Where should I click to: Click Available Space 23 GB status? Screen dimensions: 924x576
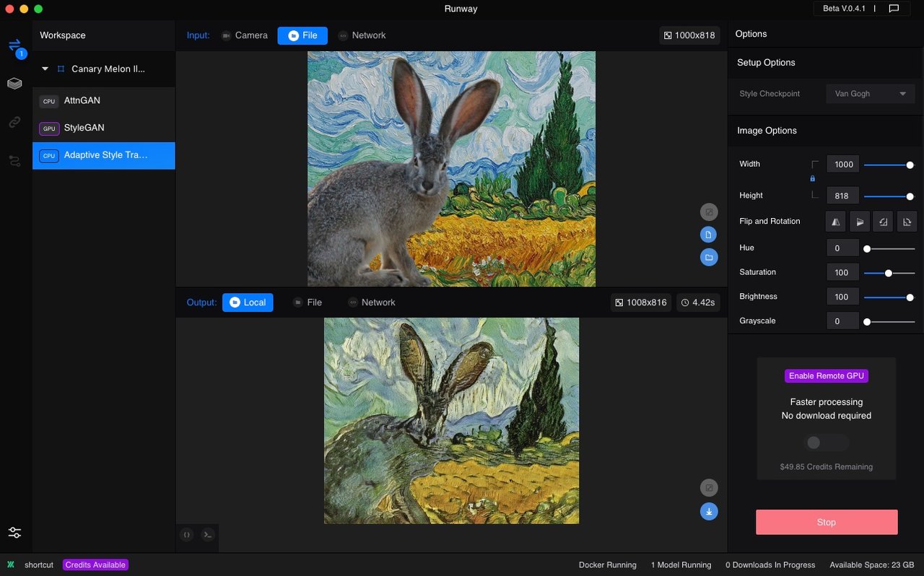872,565
